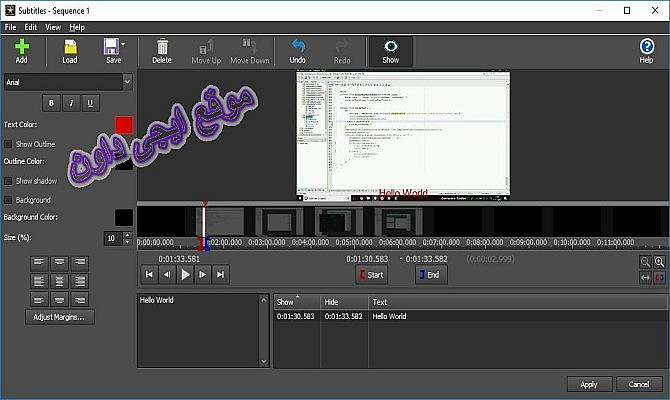This screenshot has width=670, height=400.
Task: Click the Apply button
Action: (x=589, y=384)
